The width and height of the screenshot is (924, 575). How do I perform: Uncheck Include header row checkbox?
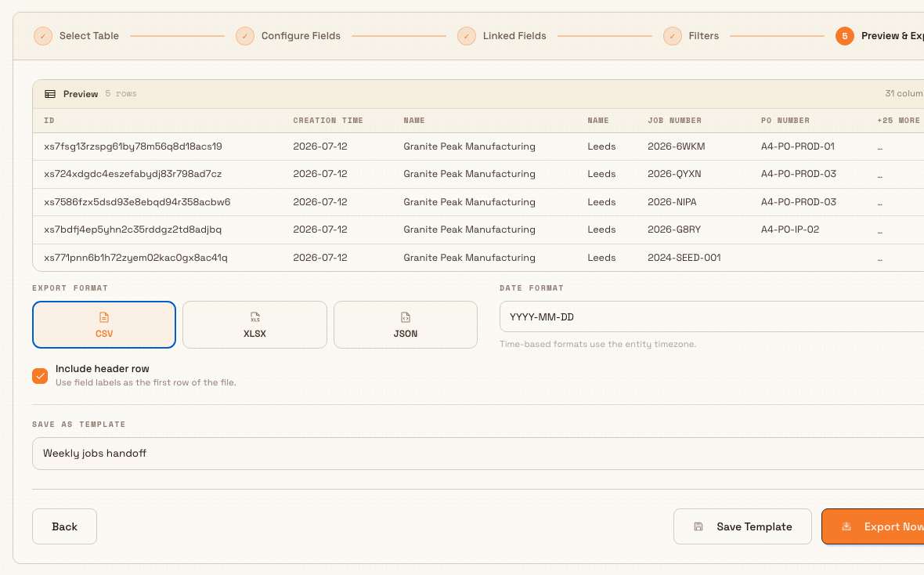coord(40,376)
